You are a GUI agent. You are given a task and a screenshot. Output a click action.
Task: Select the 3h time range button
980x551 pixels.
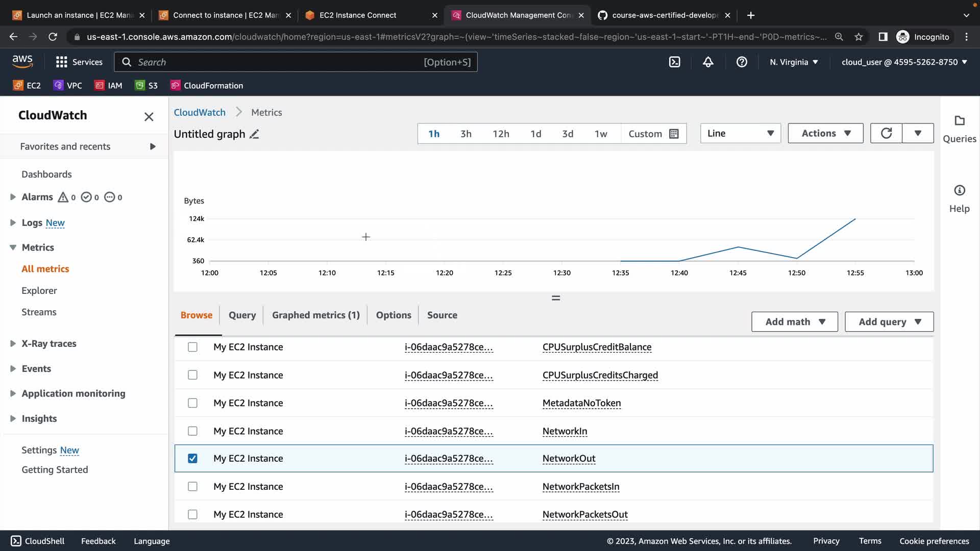click(x=465, y=134)
